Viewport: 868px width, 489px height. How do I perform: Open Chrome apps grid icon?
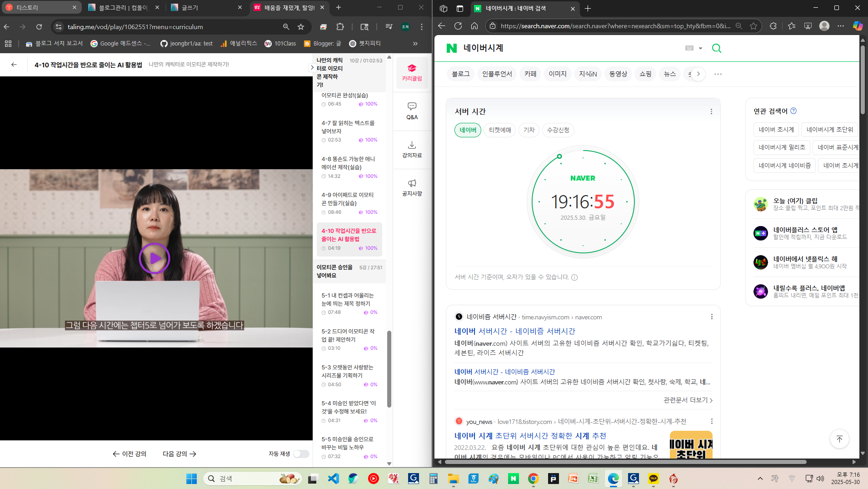click(8, 43)
